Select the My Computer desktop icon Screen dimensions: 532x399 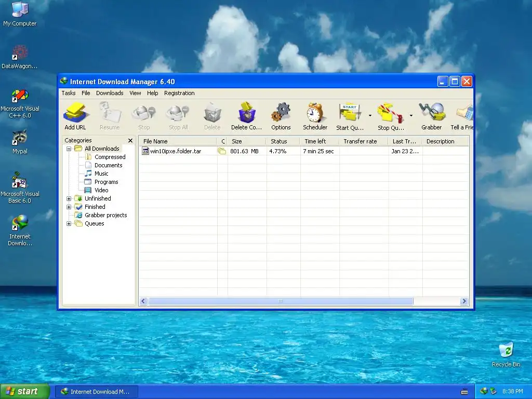[x=20, y=14]
